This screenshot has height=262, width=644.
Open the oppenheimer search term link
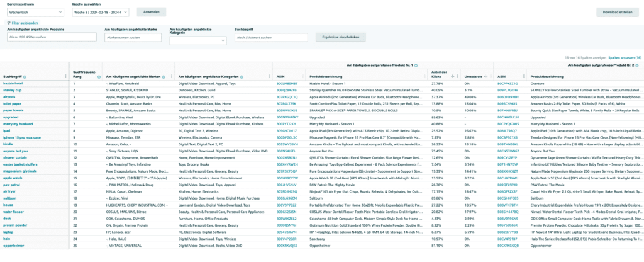click(14, 246)
